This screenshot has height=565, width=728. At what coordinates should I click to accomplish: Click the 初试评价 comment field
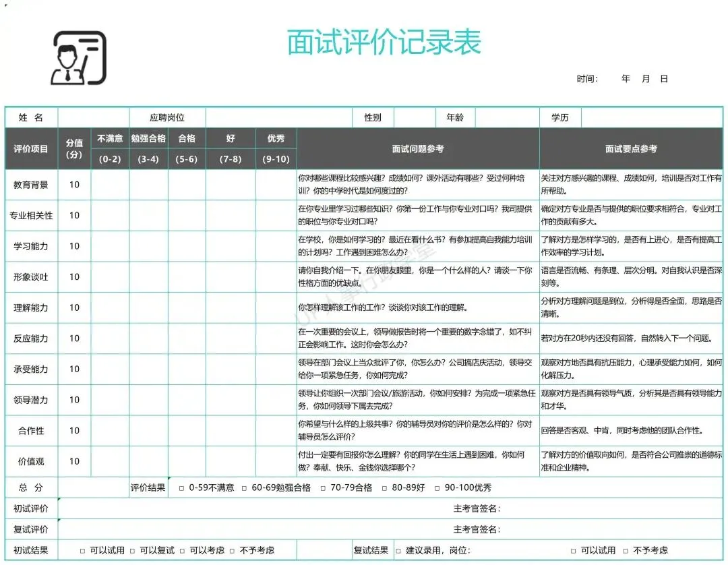(390, 508)
